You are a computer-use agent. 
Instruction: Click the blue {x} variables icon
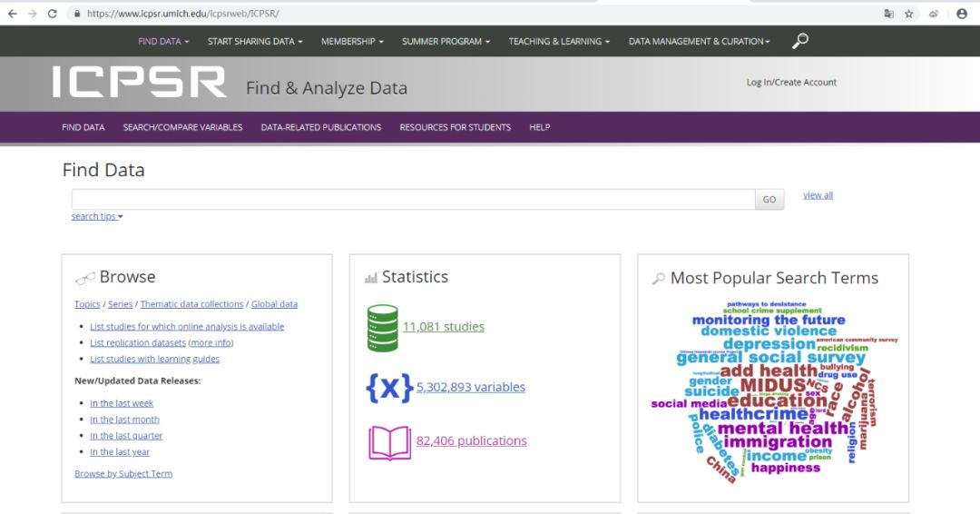click(388, 387)
